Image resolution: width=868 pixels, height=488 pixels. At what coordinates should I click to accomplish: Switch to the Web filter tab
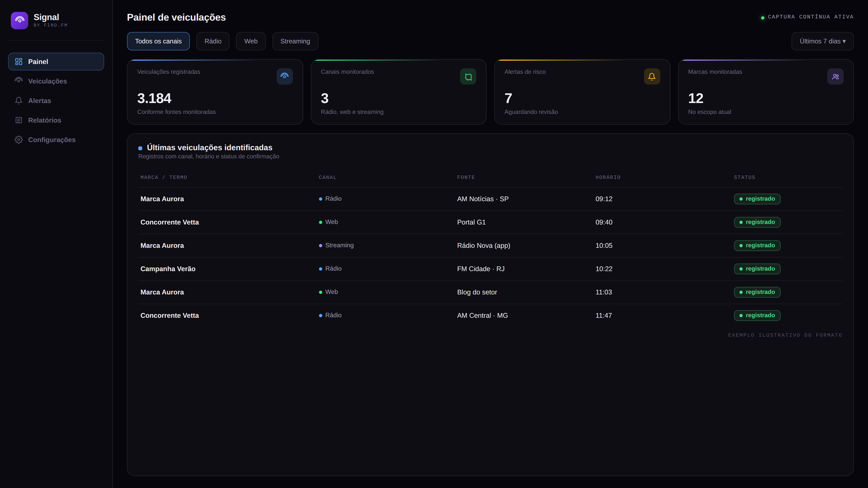pos(251,41)
